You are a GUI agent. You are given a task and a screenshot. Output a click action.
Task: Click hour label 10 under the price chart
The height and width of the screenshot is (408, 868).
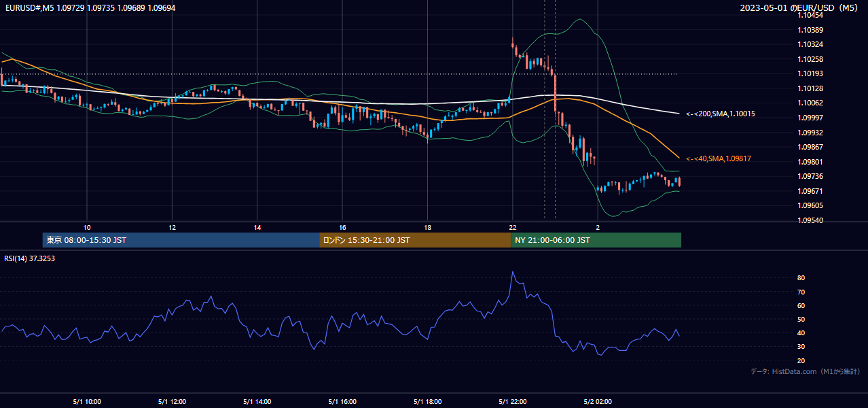[87, 227]
